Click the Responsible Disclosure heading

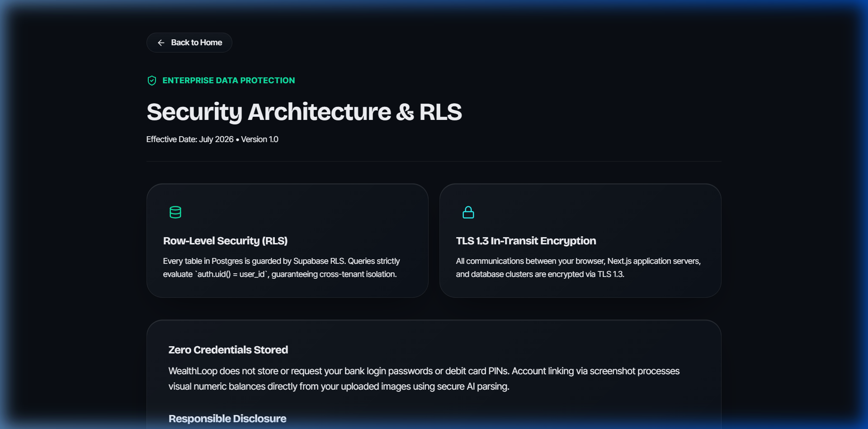tap(227, 419)
